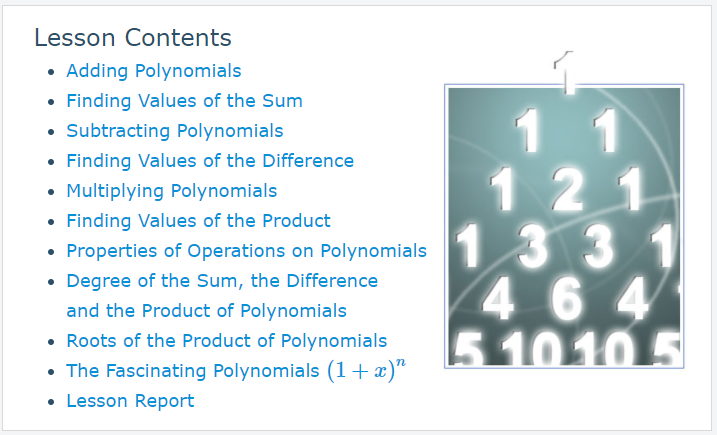This screenshot has height=435, width=717.
Task: Open Properties of Operations on Polynomials
Action: [246, 251]
